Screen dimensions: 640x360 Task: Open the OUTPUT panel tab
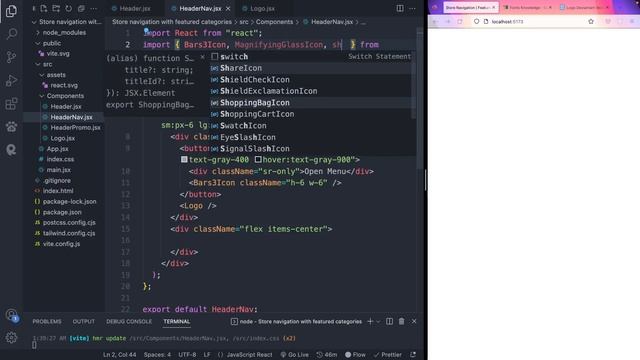click(x=84, y=322)
